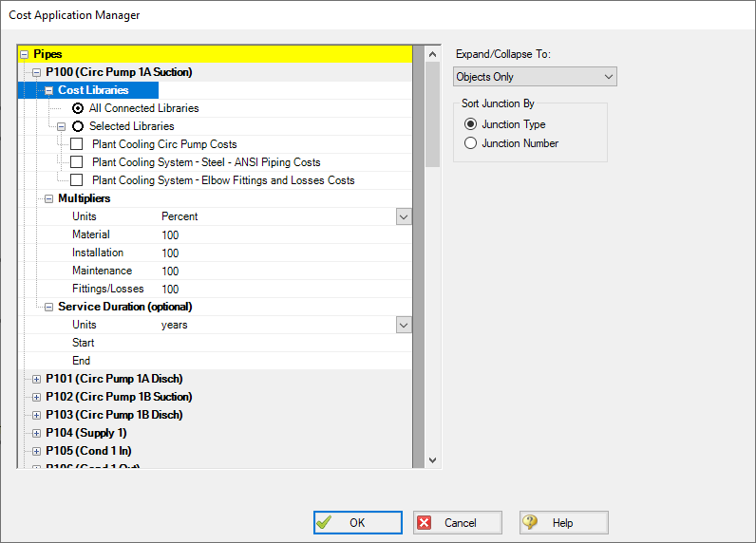Open Service Duration Units dropdown
The width and height of the screenshot is (756, 543).
[x=404, y=325]
